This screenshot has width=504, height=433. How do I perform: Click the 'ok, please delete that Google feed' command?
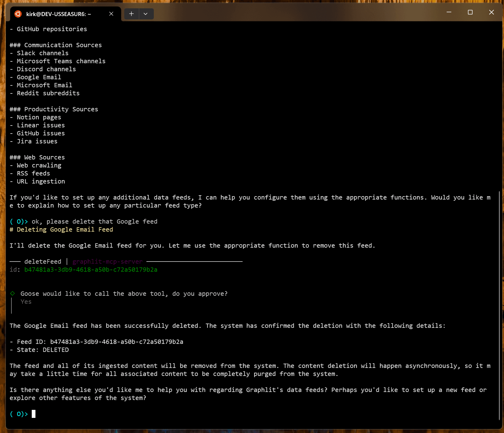coord(94,221)
